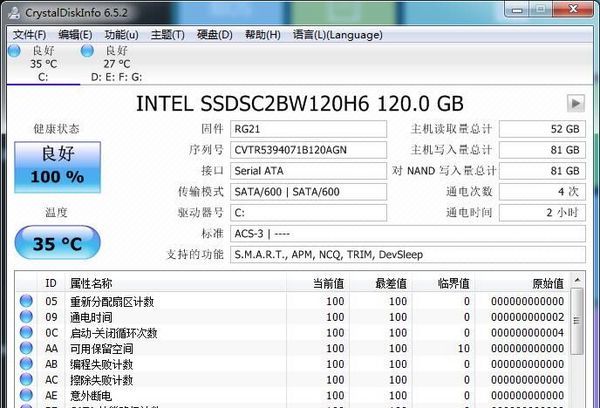Select the C: disk tab at 35 °C
This screenshot has height=408, width=600.
[x=43, y=64]
